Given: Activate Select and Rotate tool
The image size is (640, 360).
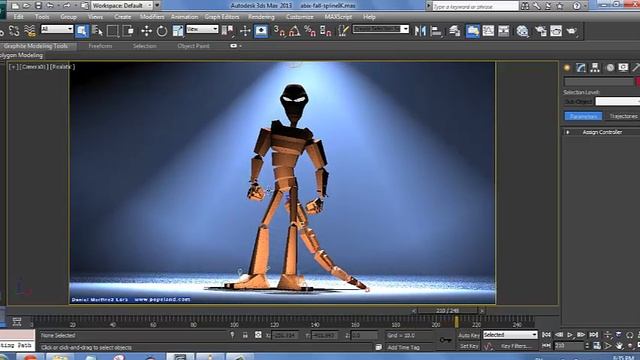Looking at the screenshot, I should pos(162,31).
